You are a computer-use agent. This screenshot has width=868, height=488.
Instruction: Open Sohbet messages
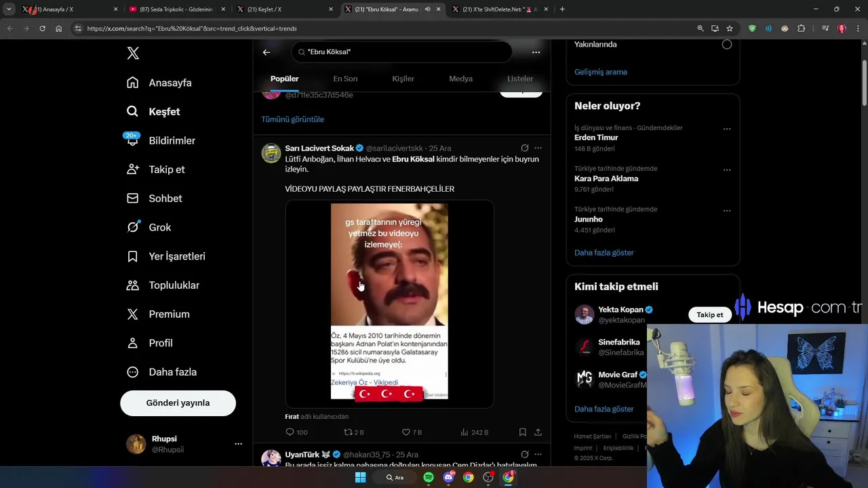tap(154, 199)
